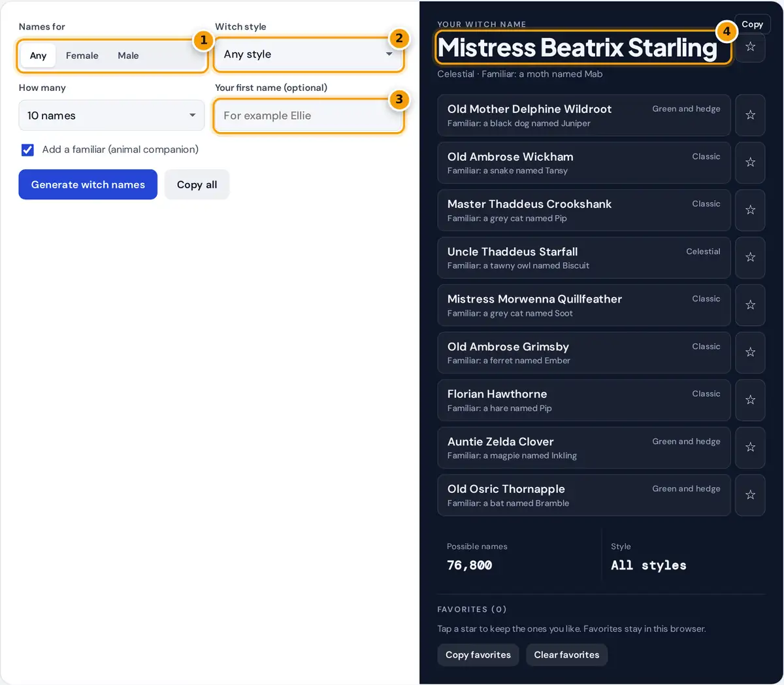Click Generate witch names button
The width and height of the screenshot is (784, 685).
pos(88,184)
